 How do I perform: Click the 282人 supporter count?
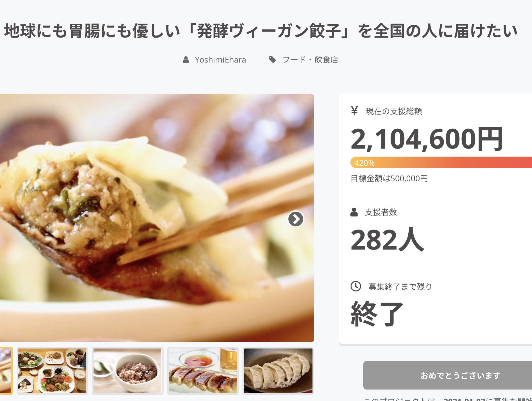tap(387, 240)
